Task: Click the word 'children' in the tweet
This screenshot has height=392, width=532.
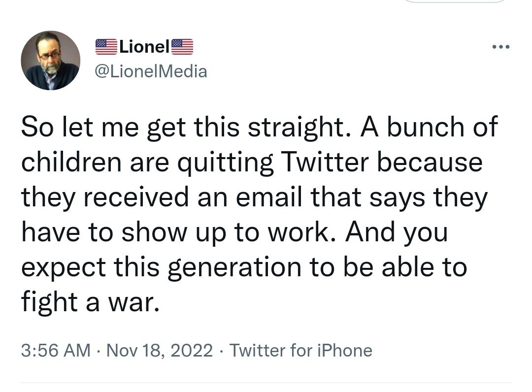Action: click(x=71, y=162)
